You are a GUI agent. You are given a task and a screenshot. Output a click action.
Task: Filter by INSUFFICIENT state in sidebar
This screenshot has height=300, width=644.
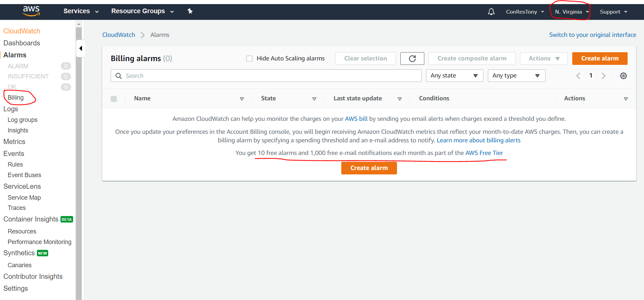tap(28, 76)
